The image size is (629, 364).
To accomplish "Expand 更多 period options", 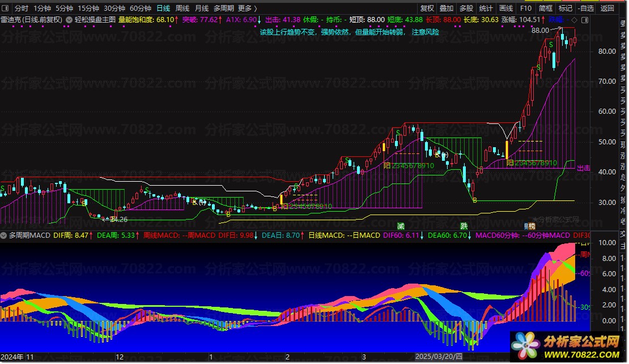I will 247,8.
